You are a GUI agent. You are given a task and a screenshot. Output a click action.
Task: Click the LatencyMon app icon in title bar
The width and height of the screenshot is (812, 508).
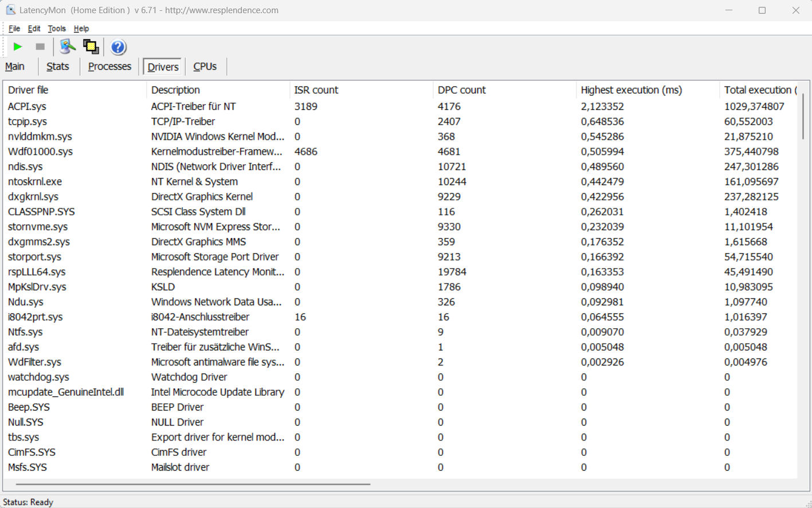pyautogui.click(x=10, y=10)
